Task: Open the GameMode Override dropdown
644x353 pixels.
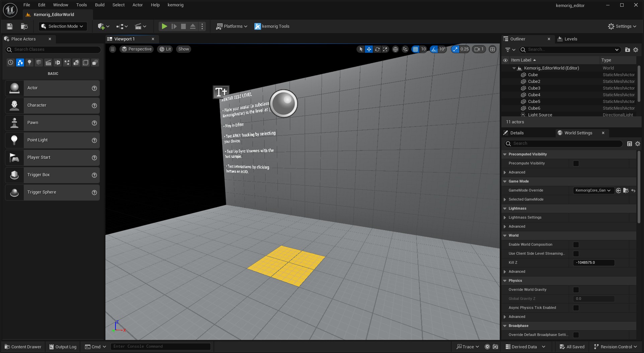Action: click(593, 191)
